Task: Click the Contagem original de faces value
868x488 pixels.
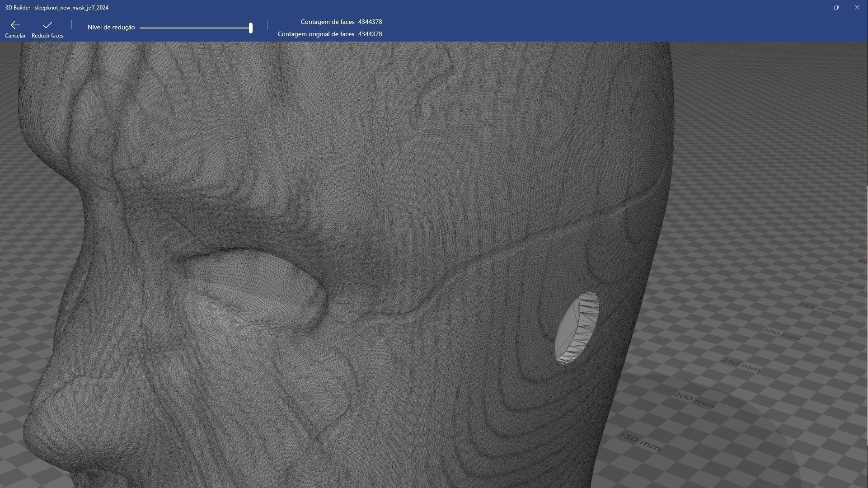Action: [x=370, y=34]
